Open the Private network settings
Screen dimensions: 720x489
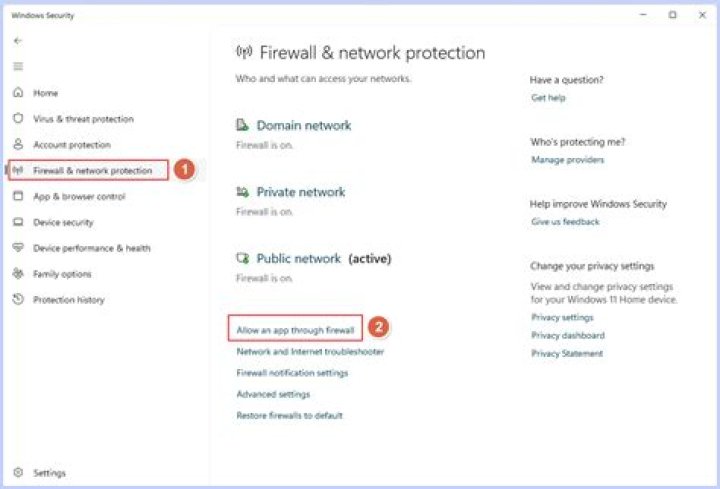click(x=300, y=192)
